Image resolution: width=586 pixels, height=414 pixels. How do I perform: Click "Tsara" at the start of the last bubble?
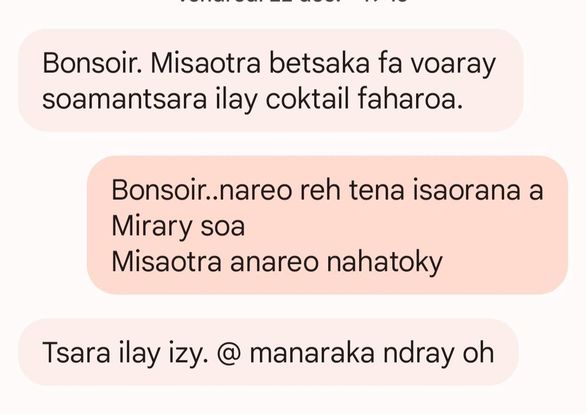click(x=76, y=353)
